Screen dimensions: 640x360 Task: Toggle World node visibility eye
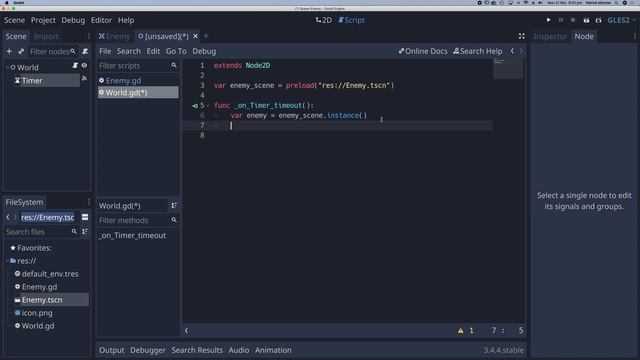click(x=84, y=65)
